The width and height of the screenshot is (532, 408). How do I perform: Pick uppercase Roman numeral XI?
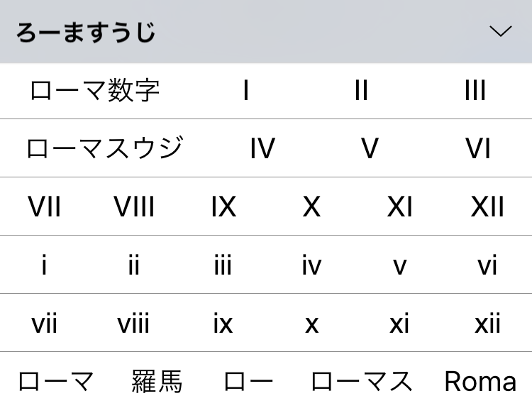[400, 207]
